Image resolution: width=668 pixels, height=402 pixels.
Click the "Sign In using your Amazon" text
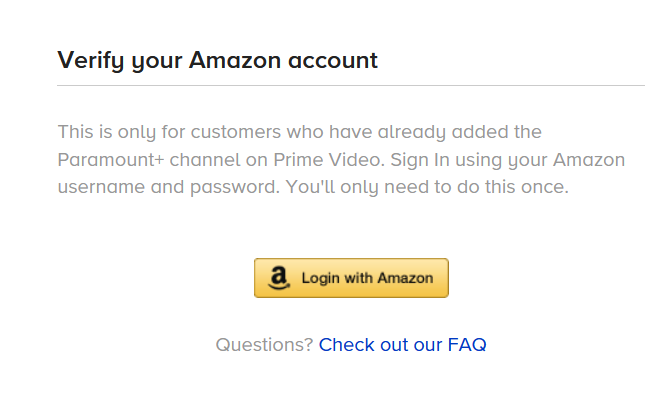click(507, 160)
